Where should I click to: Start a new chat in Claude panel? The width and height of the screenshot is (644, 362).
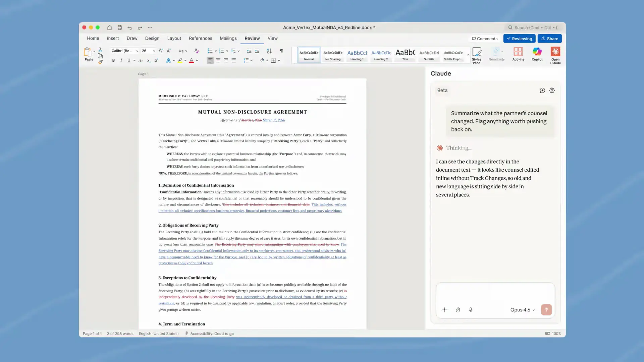[542, 90]
